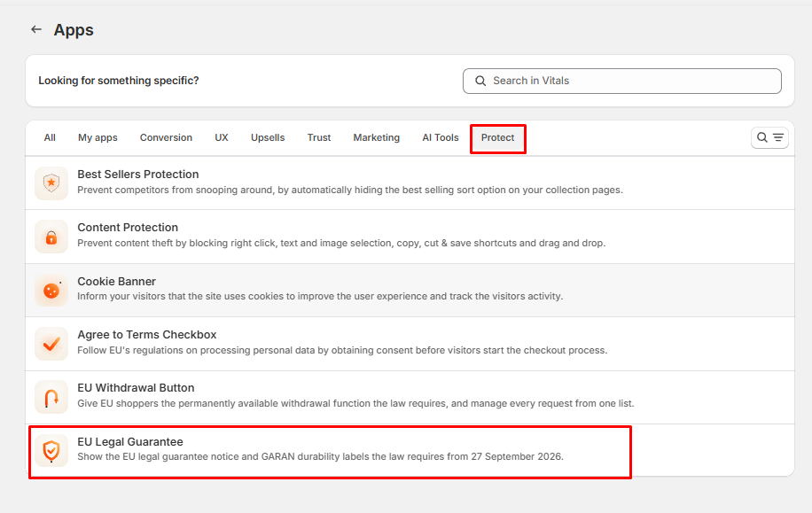Click the Cookie Banner cookie icon
This screenshot has height=513, width=812.
tap(51, 291)
